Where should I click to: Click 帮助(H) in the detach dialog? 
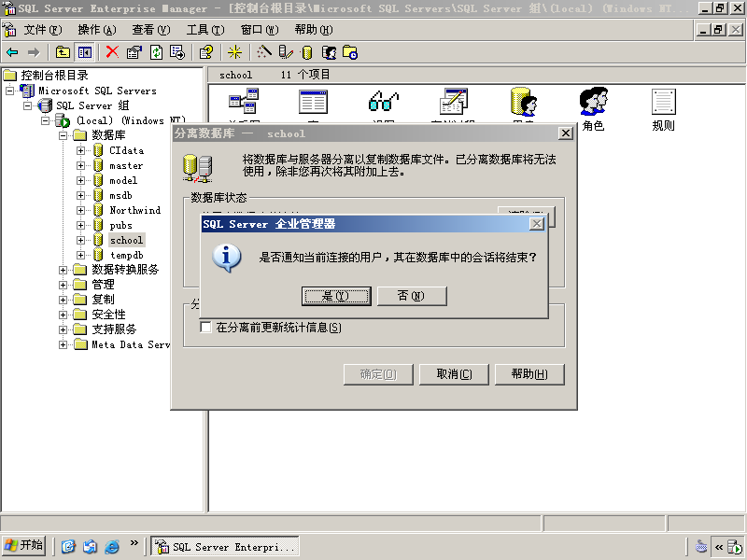[529, 374]
